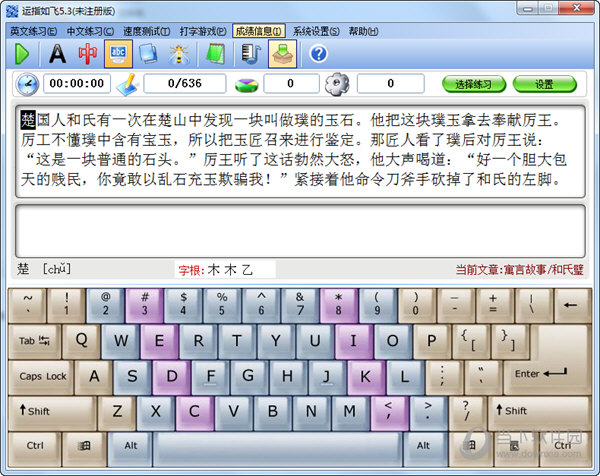
Task: Open the 英文练习(E) menu
Action: pyautogui.click(x=33, y=31)
